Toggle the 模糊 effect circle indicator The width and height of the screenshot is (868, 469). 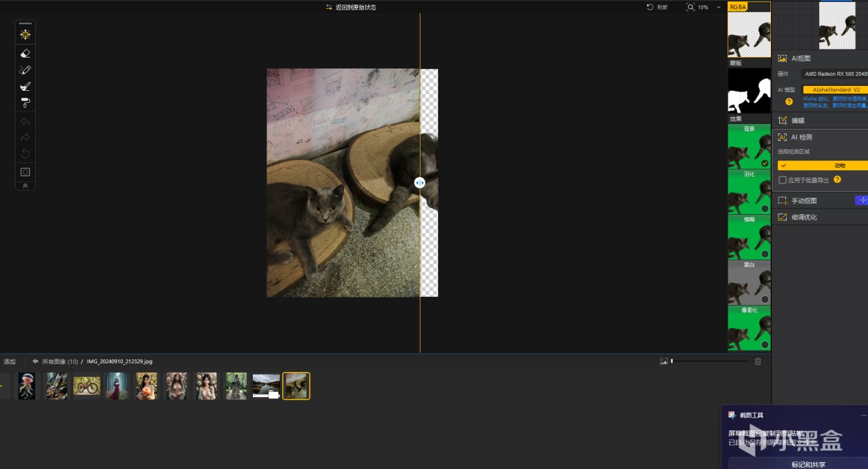(765, 254)
